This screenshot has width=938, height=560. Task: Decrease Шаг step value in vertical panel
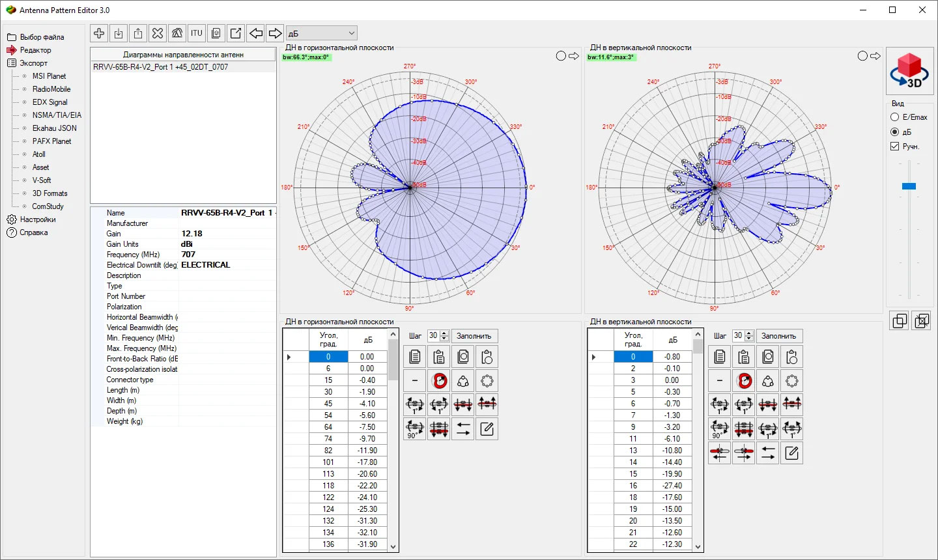749,339
